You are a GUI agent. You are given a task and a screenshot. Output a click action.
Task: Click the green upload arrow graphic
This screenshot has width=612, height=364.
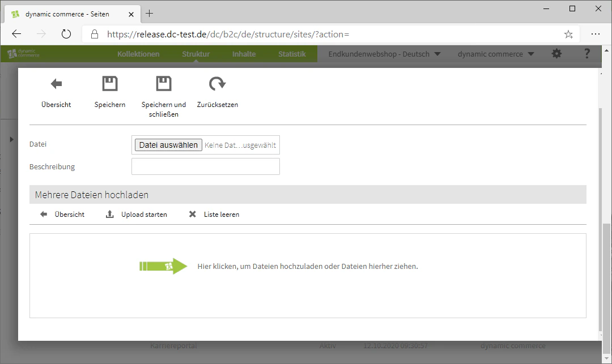[163, 266]
